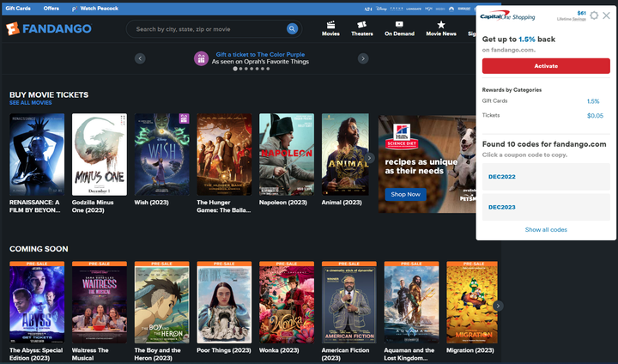The width and height of the screenshot is (618, 364).
Task: Click Watch Peacock in top bar
Action: [95, 9]
